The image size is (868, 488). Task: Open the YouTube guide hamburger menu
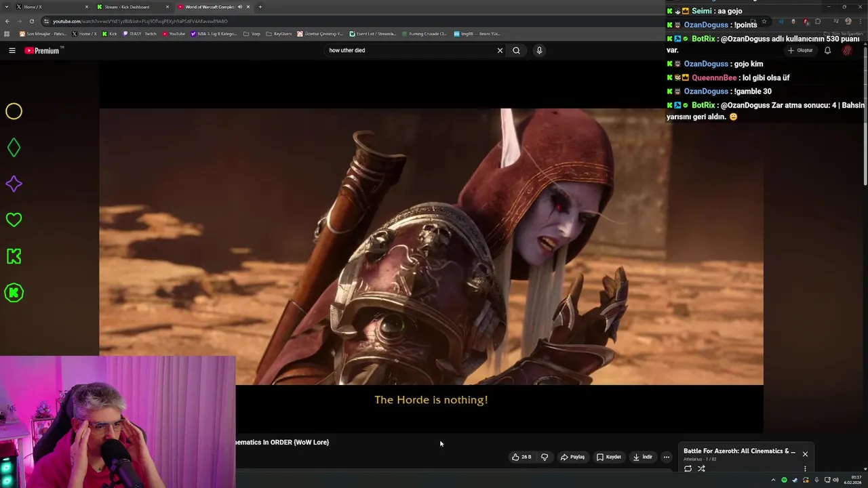pyautogui.click(x=12, y=50)
